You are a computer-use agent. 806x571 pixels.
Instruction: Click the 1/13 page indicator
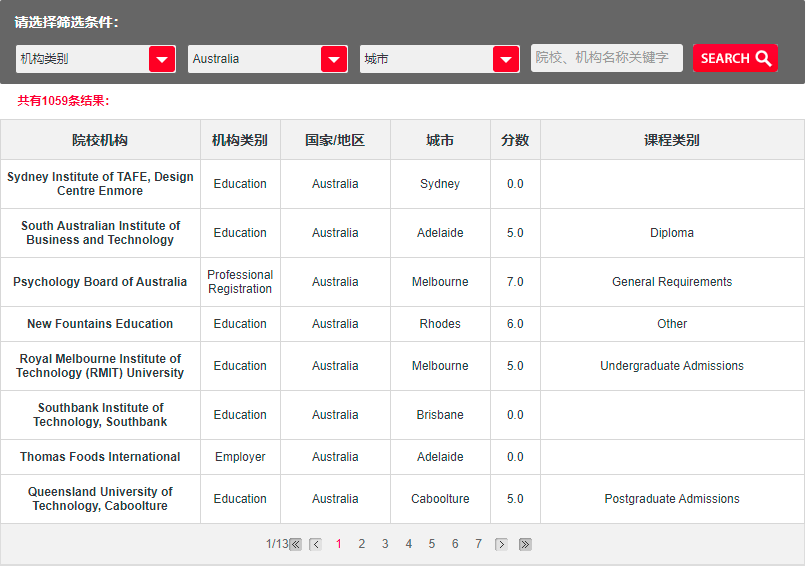pyautogui.click(x=277, y=544)
